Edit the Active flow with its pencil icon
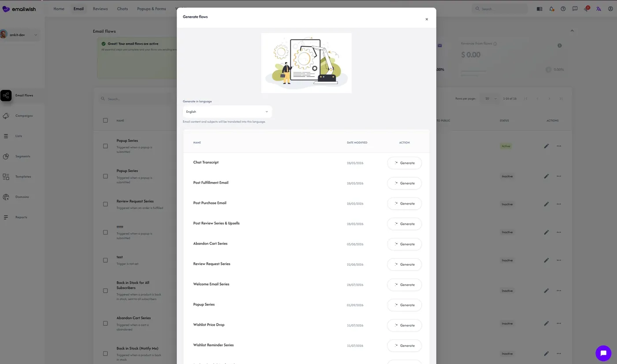 pos(546,146)
